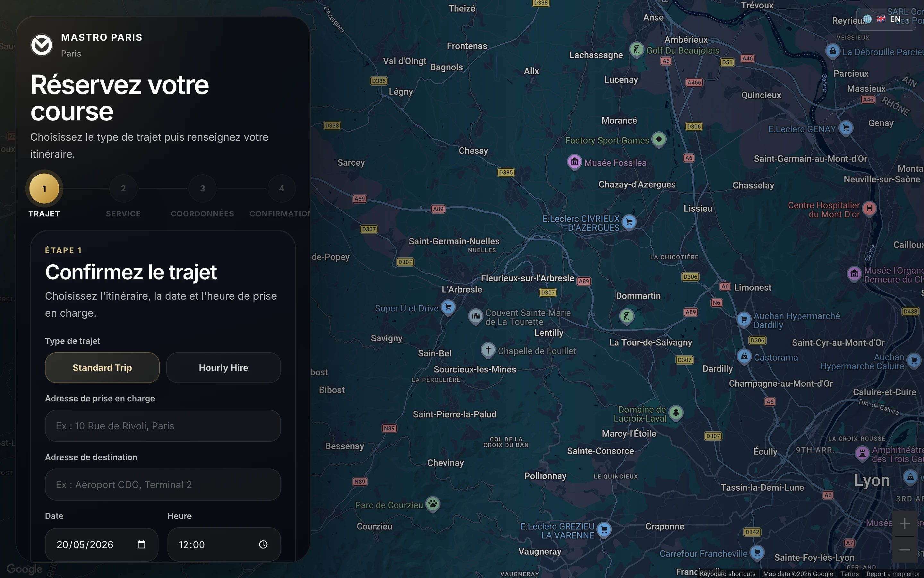Click the Mastro Paris logo icon
The image size is (924, 578).
[x=42, y=45]
